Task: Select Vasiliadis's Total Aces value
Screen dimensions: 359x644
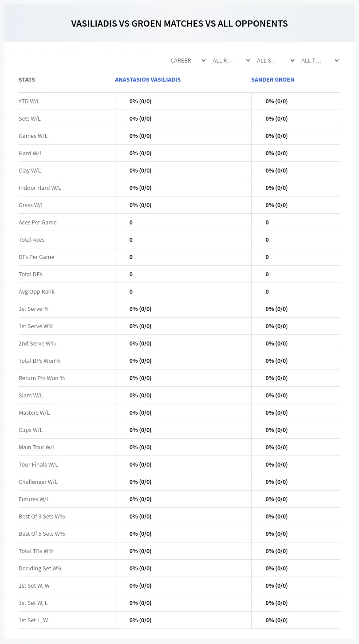Action: [x=131, y=240]
